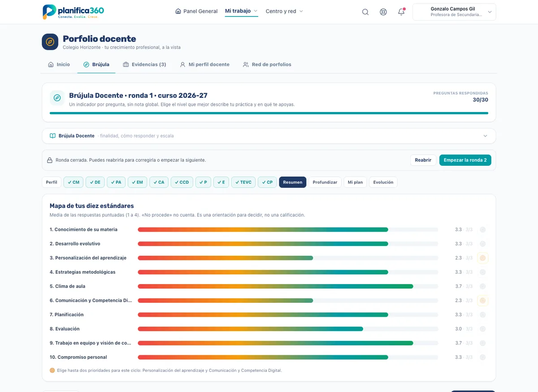Click the lock icon beside Ronda cerrada
This screenshot has width=538, height=392.
point(50,160)
